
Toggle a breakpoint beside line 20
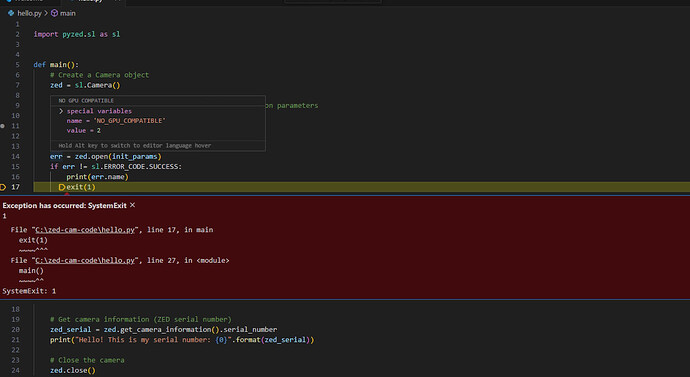click(3, 329)
